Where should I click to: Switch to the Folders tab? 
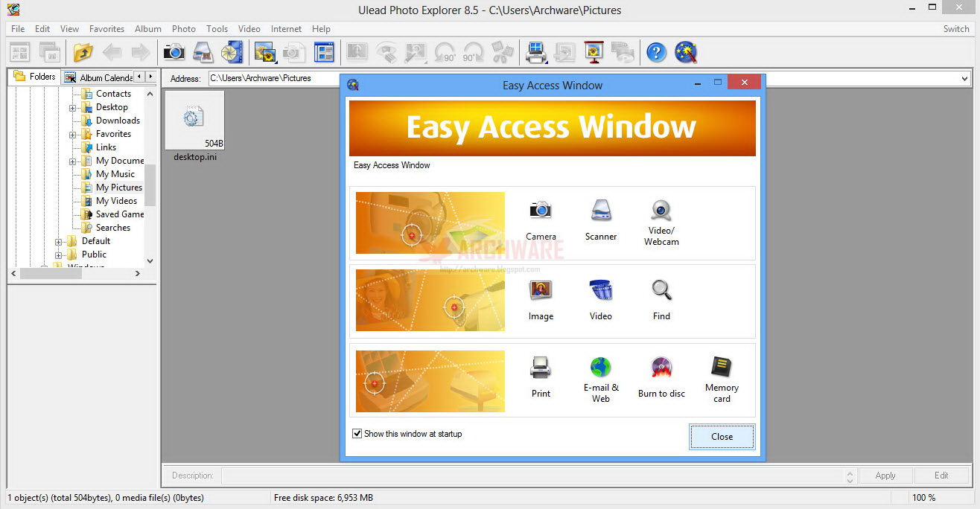click(35, 77)
